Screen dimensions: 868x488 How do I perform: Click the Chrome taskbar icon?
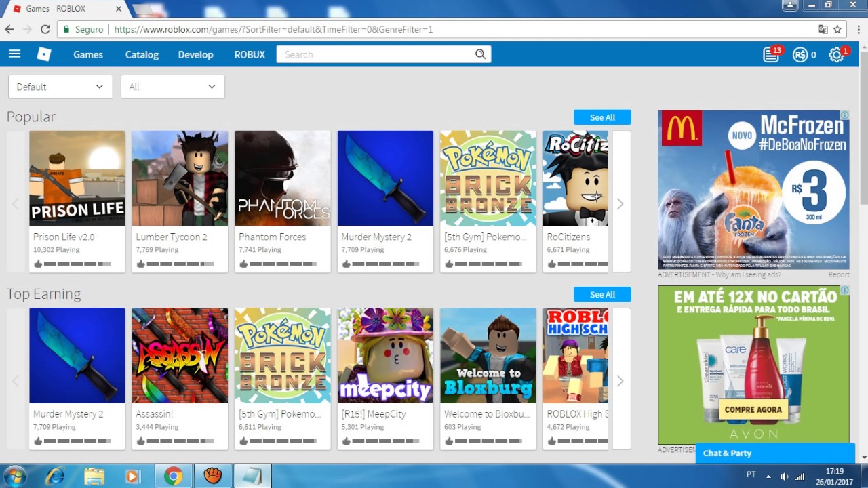click(174, 476)
